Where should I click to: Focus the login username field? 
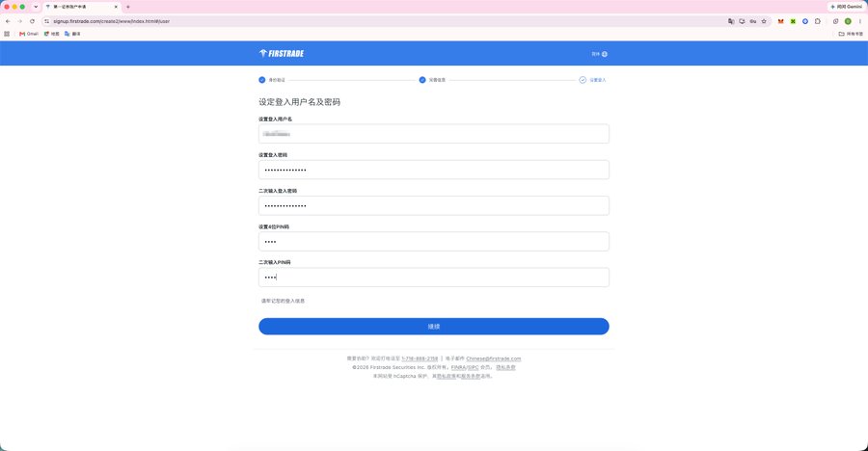[x=433, y=134]
